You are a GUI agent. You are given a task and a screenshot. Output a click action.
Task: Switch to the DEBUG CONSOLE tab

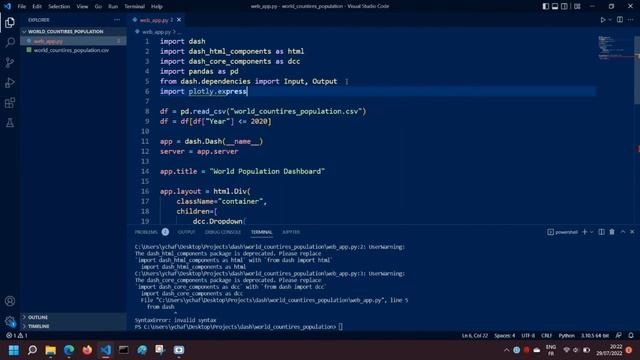[x=223, y=232]
